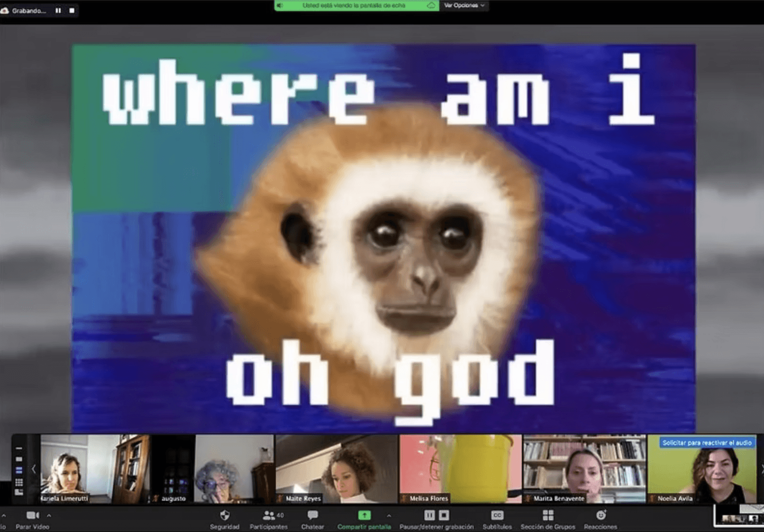Expand audio options arrow at toolbar left edge
Screen dimensions: 764x532
coord(3,516)
